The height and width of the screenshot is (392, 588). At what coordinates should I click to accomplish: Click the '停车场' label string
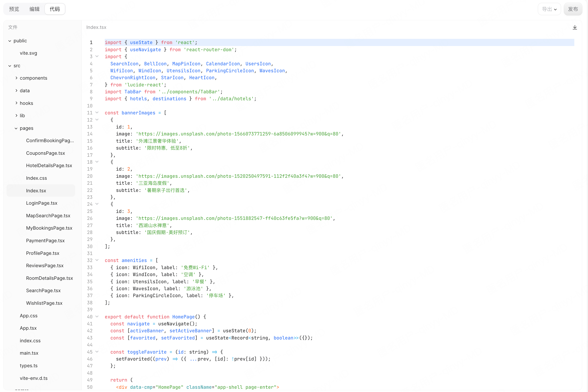click(216, 295)
